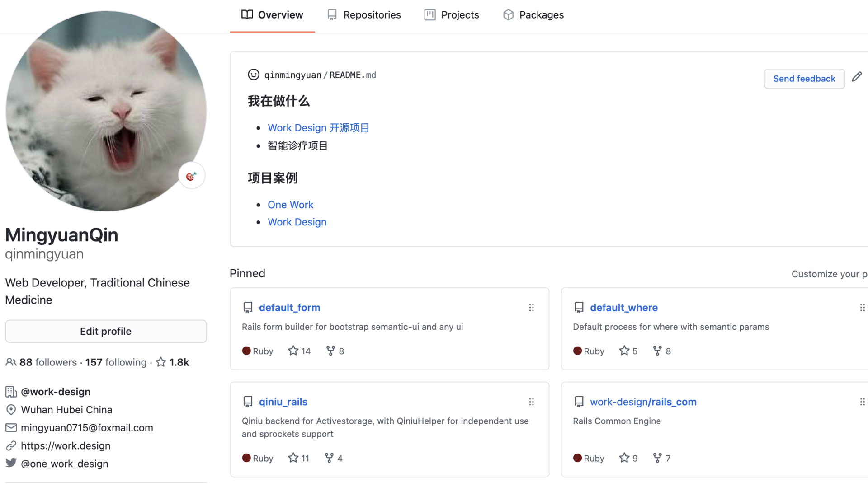
Task: Click the star icon on qiniu_rails
Action: point(293,458)
